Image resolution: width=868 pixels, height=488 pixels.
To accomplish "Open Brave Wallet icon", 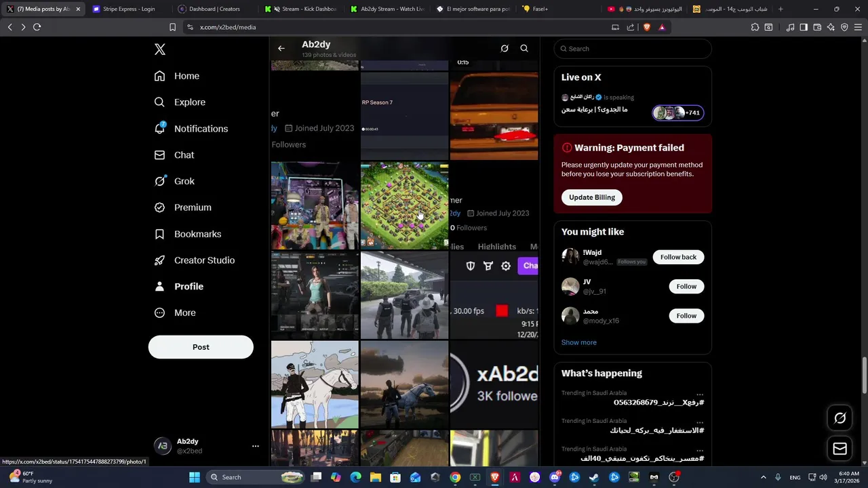I will coord(817,27).
